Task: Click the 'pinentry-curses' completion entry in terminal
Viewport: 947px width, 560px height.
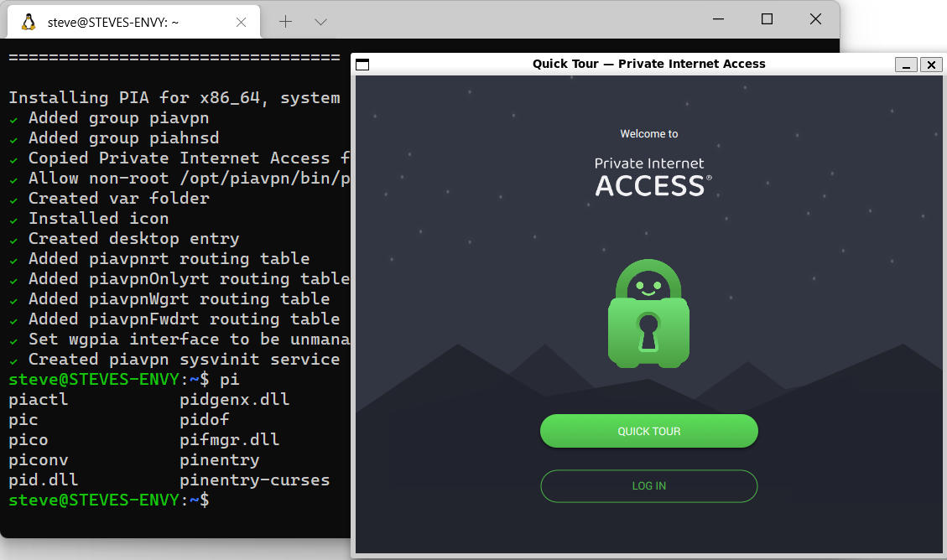Action: pyautogui.click(x=255, y=480)
